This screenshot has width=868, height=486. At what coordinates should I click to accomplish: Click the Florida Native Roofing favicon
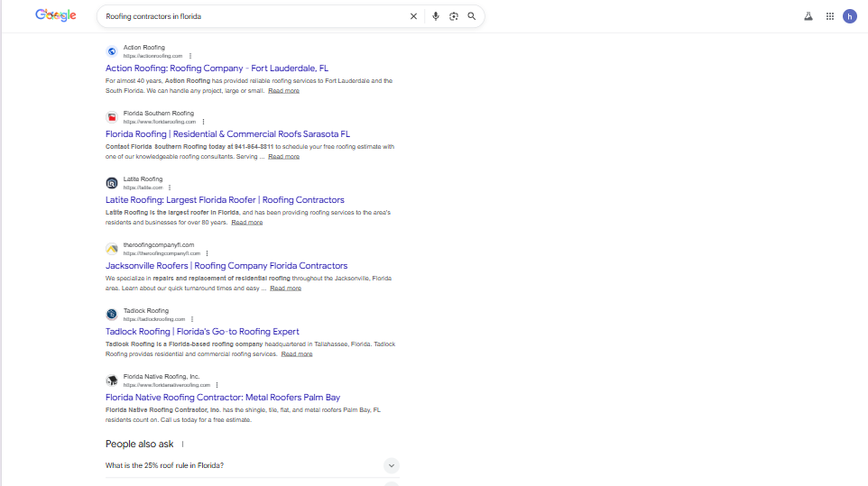[x=112, y=381]
